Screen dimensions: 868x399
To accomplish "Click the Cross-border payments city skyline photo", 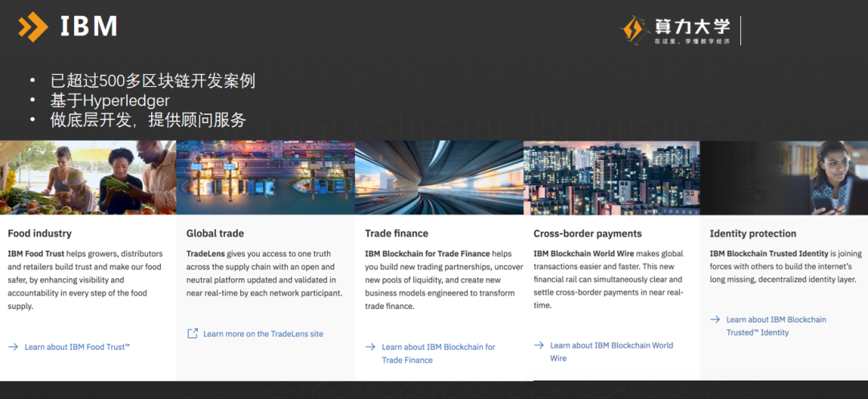I will coord(612,177).
